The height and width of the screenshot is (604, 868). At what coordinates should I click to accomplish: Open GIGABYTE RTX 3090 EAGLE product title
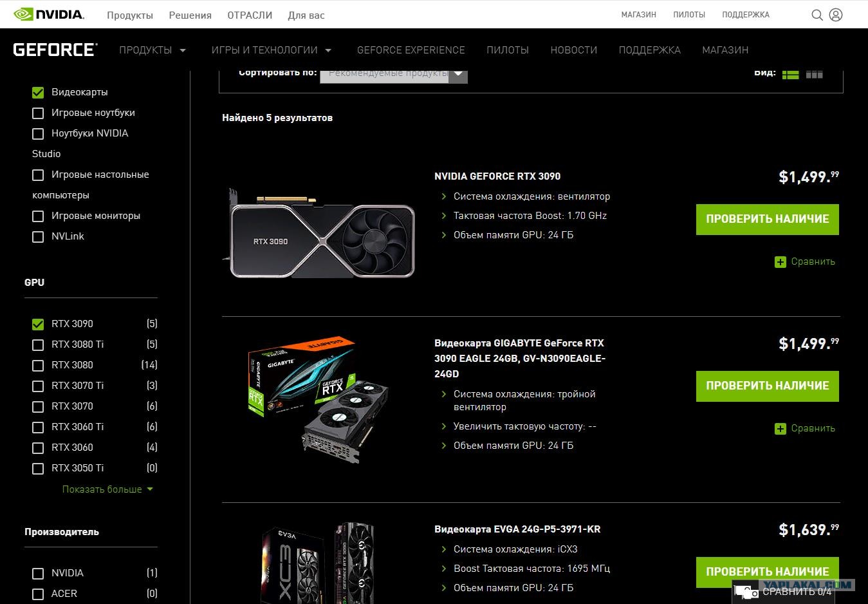520,359
